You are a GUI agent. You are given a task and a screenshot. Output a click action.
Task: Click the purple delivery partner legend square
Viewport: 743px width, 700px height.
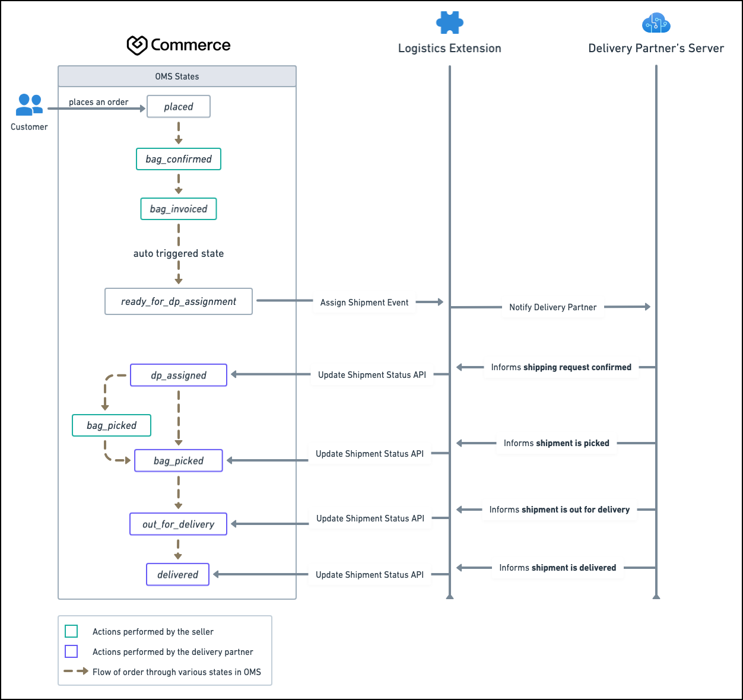[71, 651]
